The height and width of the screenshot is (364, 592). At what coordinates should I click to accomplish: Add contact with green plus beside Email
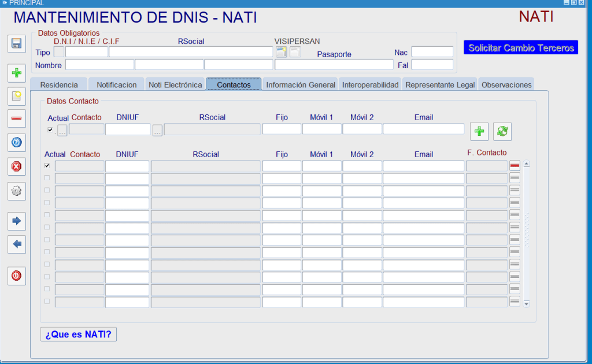pyautogui.click(x=479, y=131)
